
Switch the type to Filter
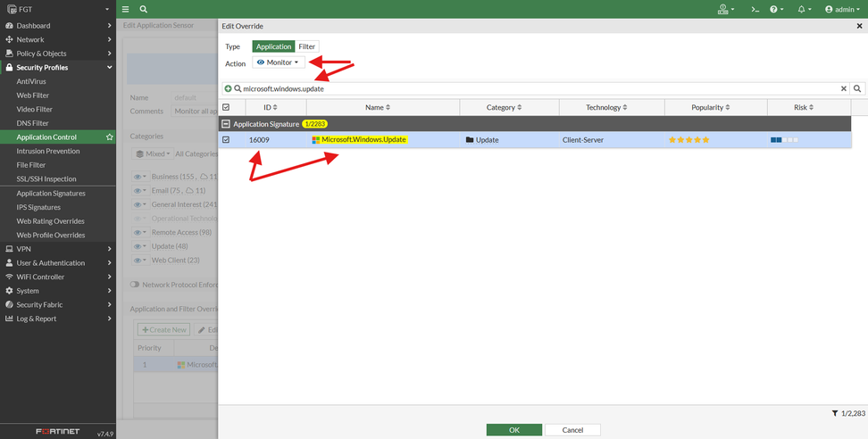click(x=306, y=46)
